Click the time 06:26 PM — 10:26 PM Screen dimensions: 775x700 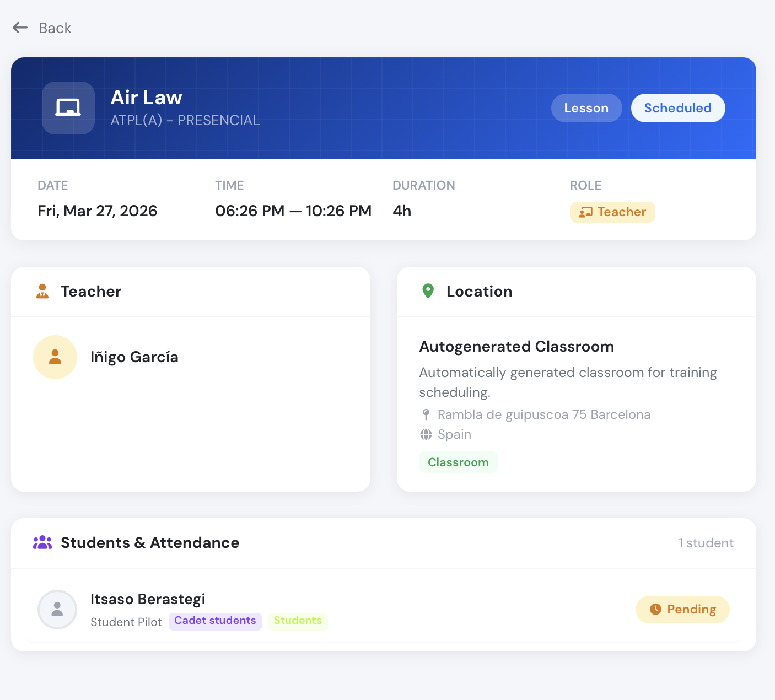point(293,211)
